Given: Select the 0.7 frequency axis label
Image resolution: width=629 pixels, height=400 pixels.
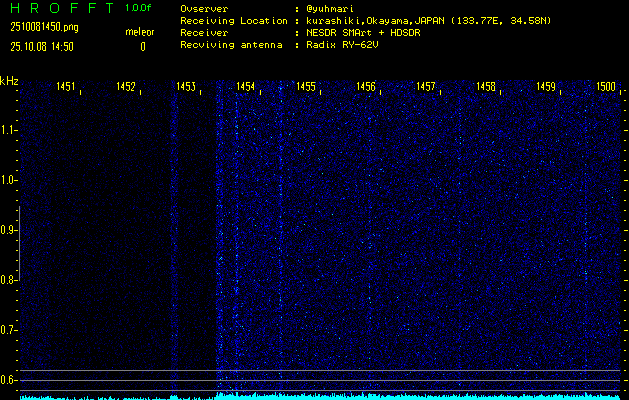Looking at the screenshot, I should (9, 330).
